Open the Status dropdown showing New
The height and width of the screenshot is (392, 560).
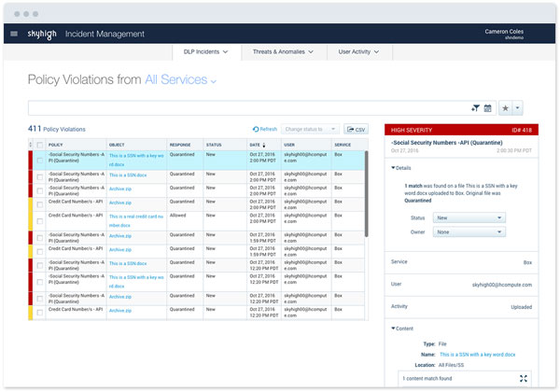point(469,217)
